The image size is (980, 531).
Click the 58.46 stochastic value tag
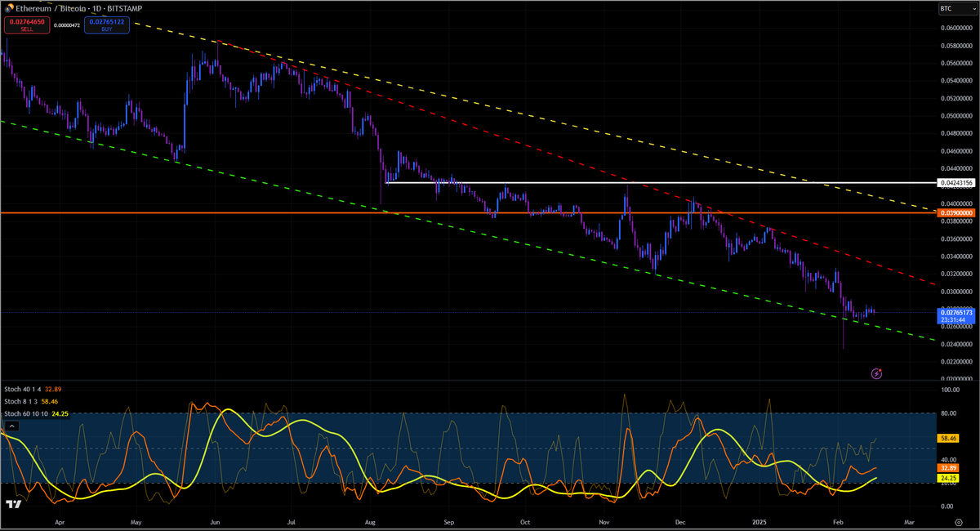click(x=948, y=439)
